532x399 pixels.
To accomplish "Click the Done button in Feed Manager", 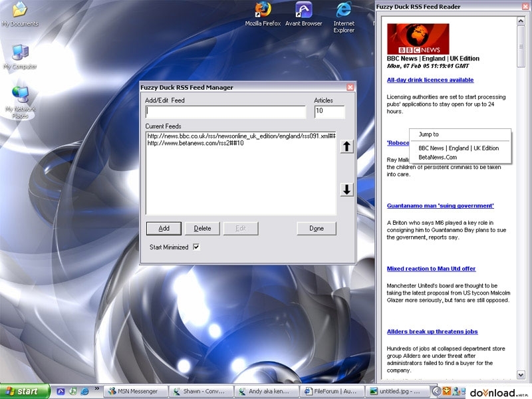I will click(317, 228).
